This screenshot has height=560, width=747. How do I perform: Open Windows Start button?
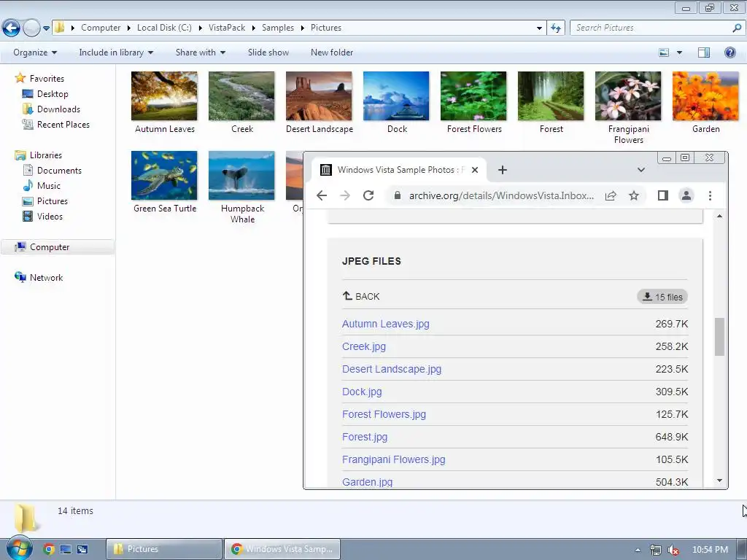pyautogui.click(x=19, y=548)
